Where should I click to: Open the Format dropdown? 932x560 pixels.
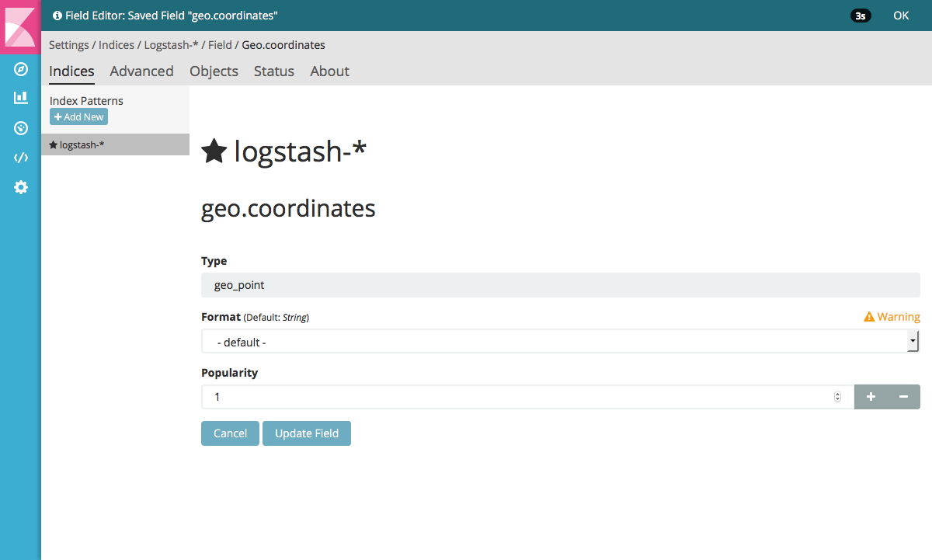coord(560,342)
